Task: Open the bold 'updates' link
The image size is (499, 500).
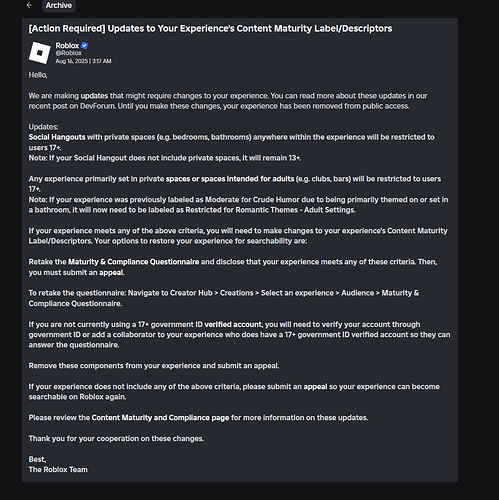Action: [x=94, y=96]
